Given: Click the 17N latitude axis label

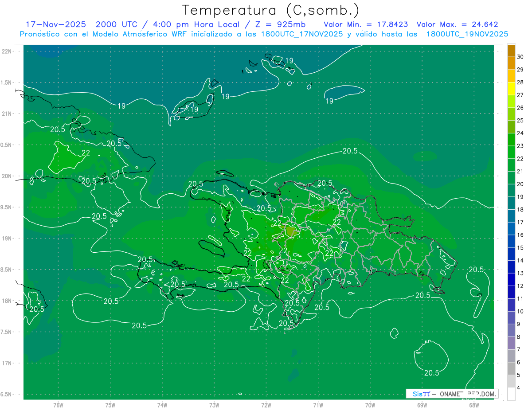Looking at the screenshot, I should 8,363.
